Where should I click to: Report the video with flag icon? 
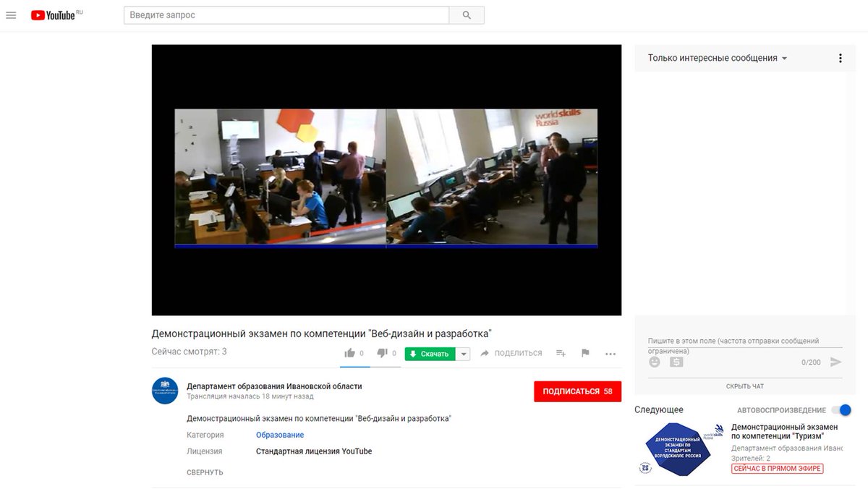pyautogui.click(x=585, y=353)
